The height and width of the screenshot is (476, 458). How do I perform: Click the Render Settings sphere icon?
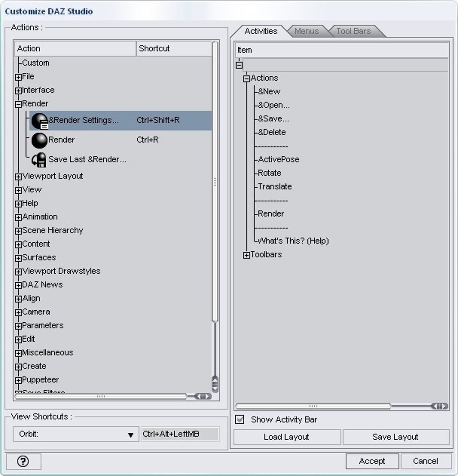click(40, 121)
